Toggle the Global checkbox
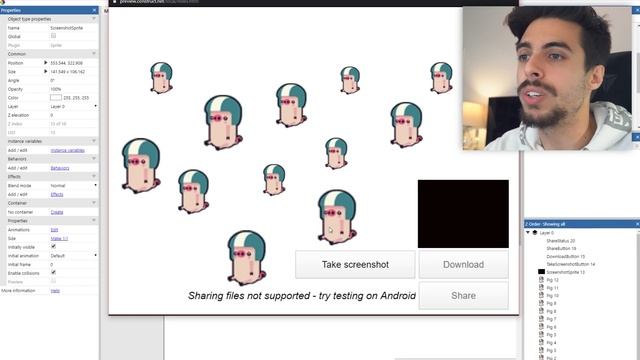 (53, 36)
